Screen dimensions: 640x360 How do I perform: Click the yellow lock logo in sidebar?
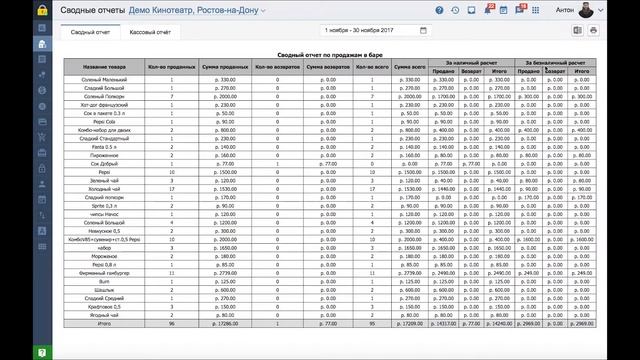(x=42, y=10)
